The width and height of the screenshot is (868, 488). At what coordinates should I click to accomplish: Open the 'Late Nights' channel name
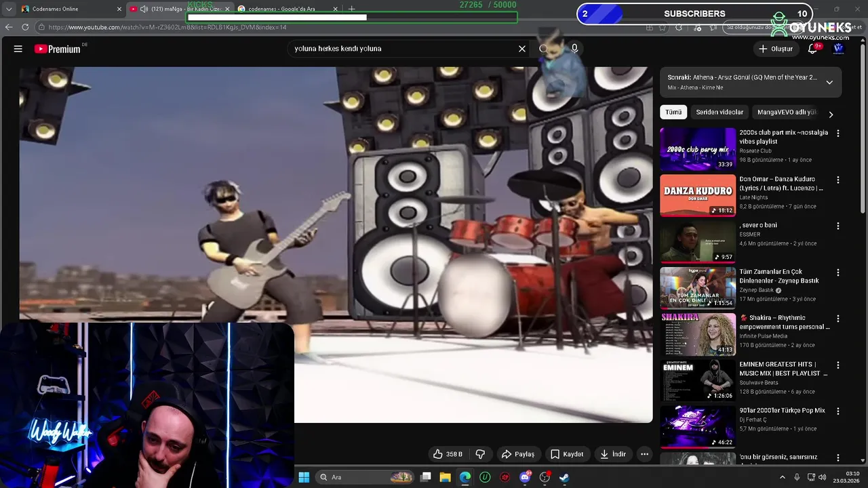pyautogui.click(x=753, y=197)
